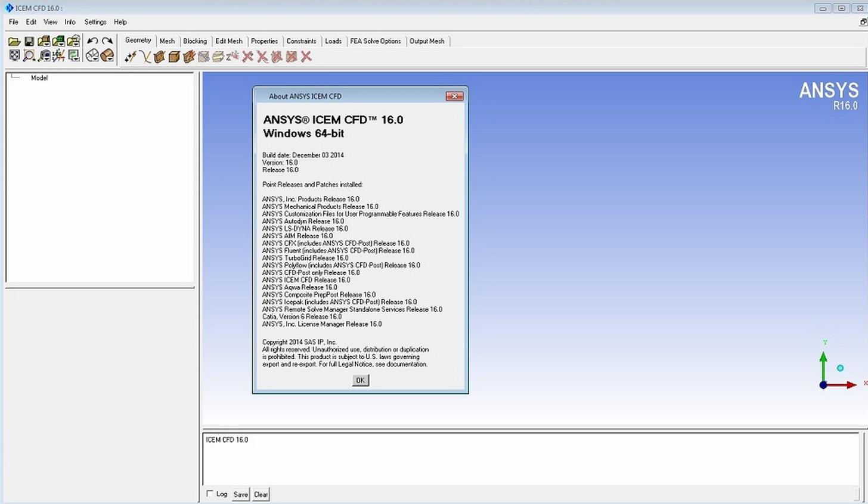The height and width of the screenshot is (504, 868).
Task: Open the Create/Modify Surface tool
Action: pyautogui.click(x=159, y=57)
